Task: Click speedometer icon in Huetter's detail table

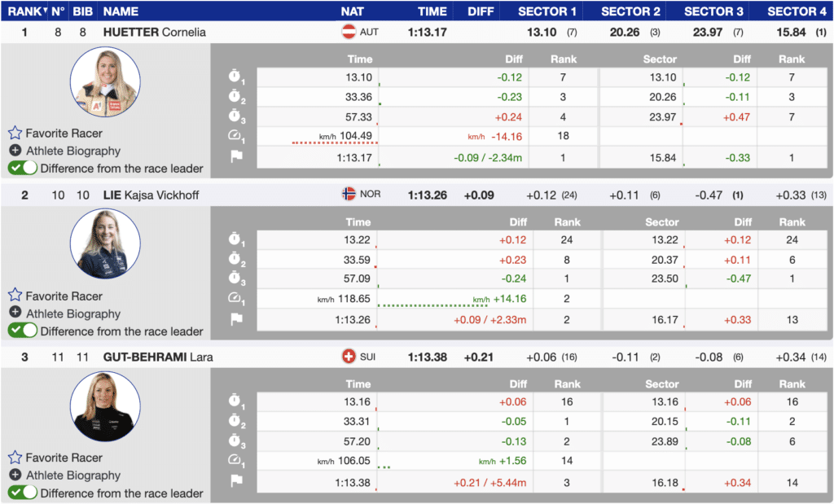Action: coord(236,136)
